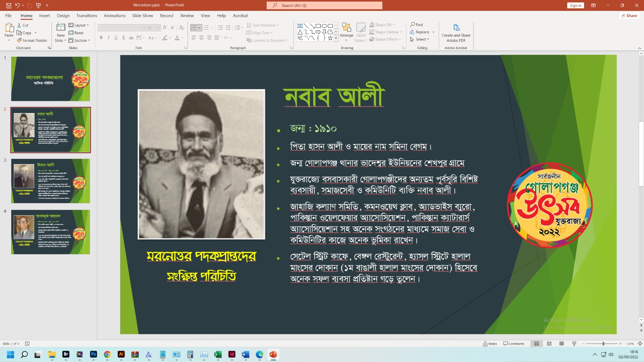Click the Arrange shapes icon

(x=346, y=28)
